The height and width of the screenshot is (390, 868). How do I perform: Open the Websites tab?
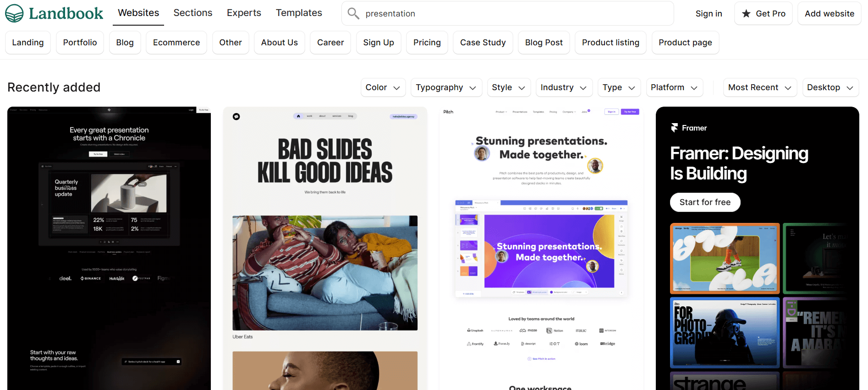click(138, 13)
